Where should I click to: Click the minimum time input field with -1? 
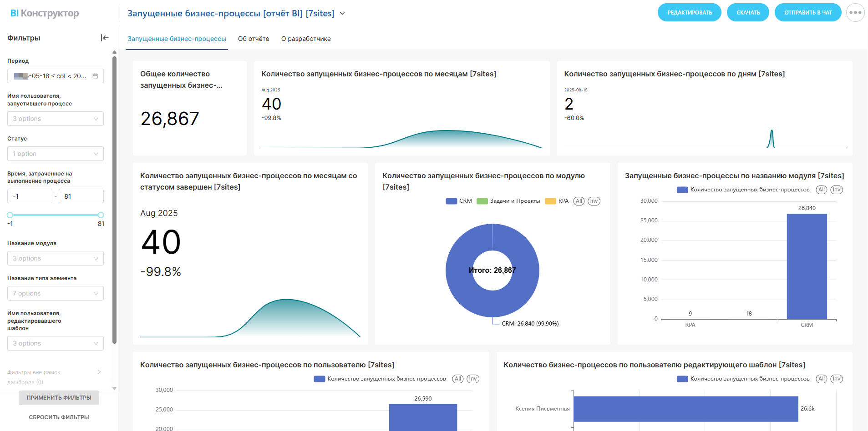(x=30, y=196)
